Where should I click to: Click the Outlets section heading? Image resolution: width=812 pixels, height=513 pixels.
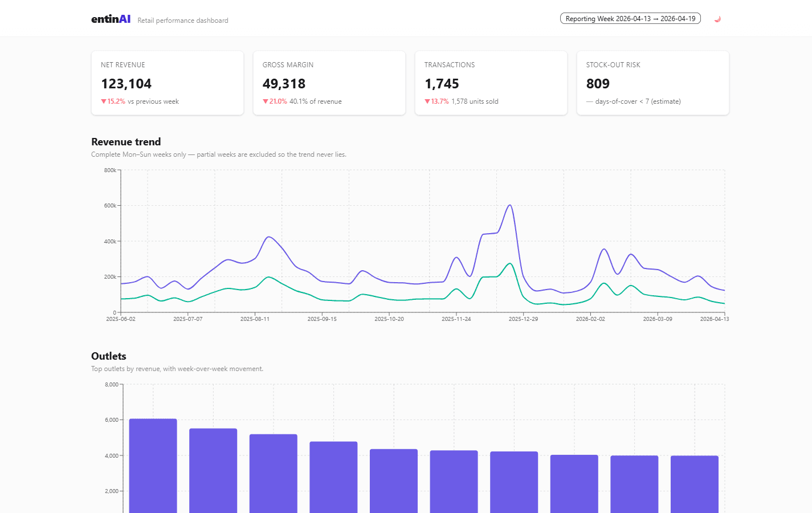coord(109,356)
